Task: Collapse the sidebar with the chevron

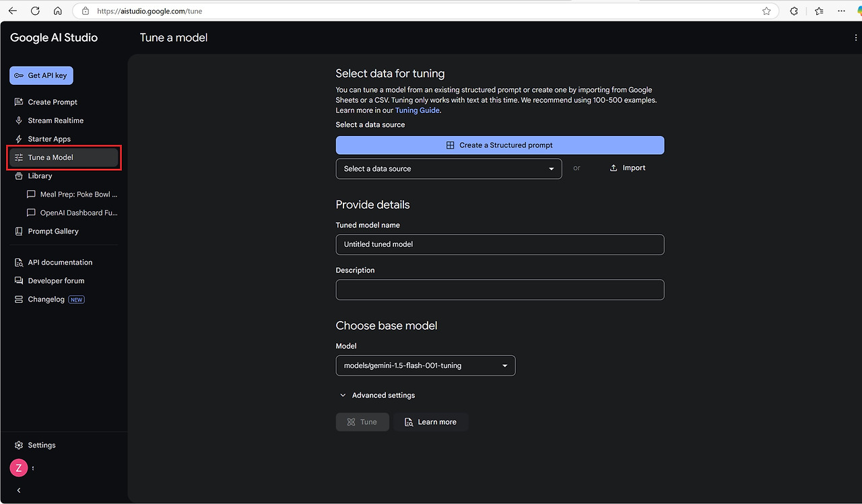Action: 19,491
